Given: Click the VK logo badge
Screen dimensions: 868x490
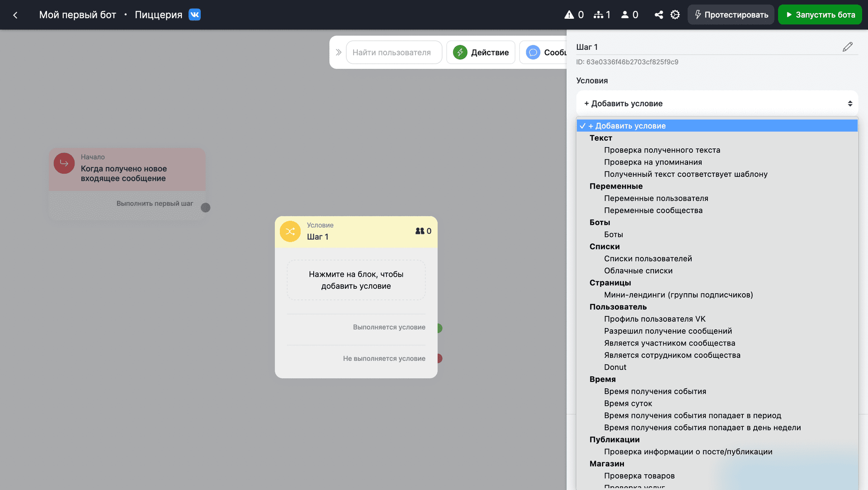Looking at the screenshot, I should [x=194, y=14].
